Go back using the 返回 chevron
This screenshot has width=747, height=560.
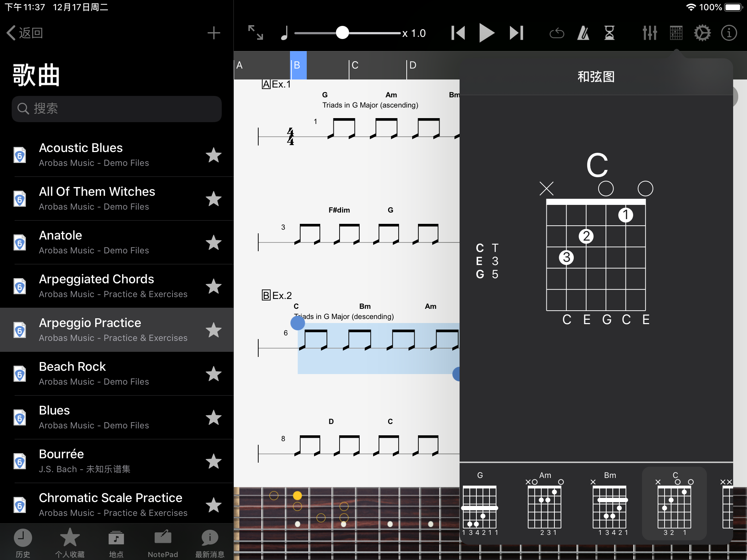[x=24, y=33]
